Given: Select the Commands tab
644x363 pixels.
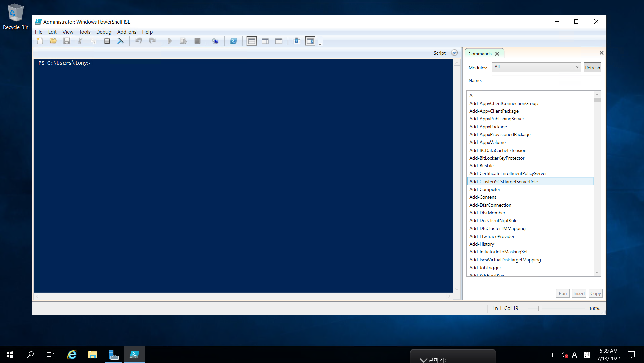Looking at the screenshot, I should coord(480,54).
